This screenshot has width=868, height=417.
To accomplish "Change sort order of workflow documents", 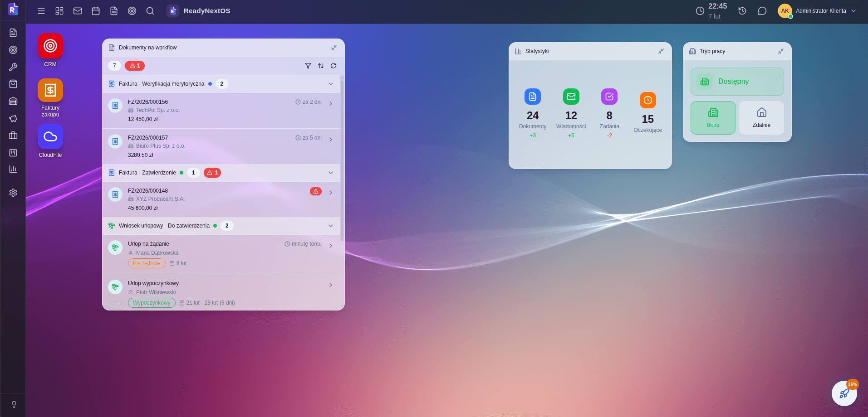I will pos(321,66).
